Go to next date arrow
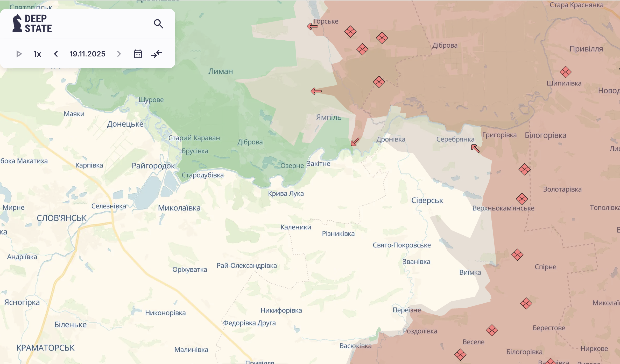The height and width of the screenshot is (364, 620). click(x=119, y=54)
